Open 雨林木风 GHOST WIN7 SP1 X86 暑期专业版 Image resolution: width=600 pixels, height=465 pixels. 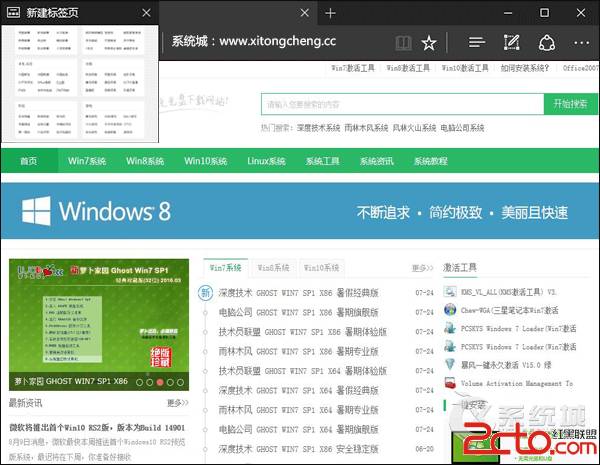pos(298,351)
